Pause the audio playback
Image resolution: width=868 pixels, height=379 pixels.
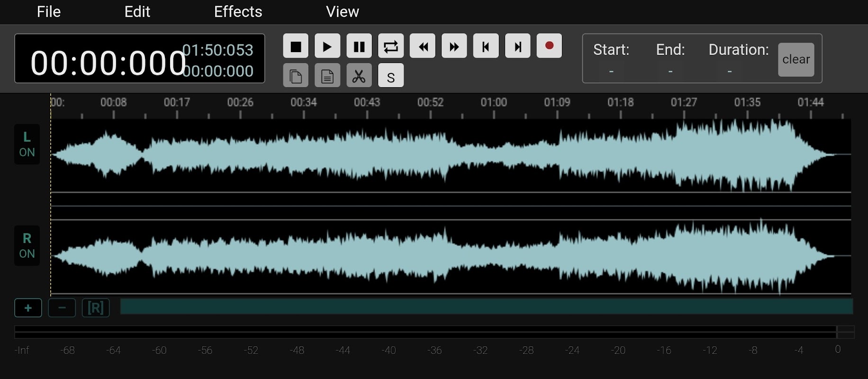tap(359, 46)
